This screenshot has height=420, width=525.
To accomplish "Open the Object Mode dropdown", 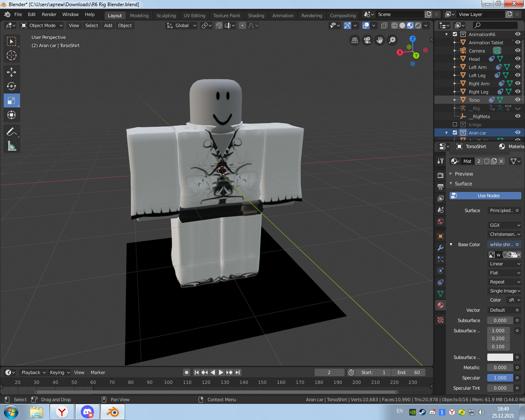I will pos(42,25).
